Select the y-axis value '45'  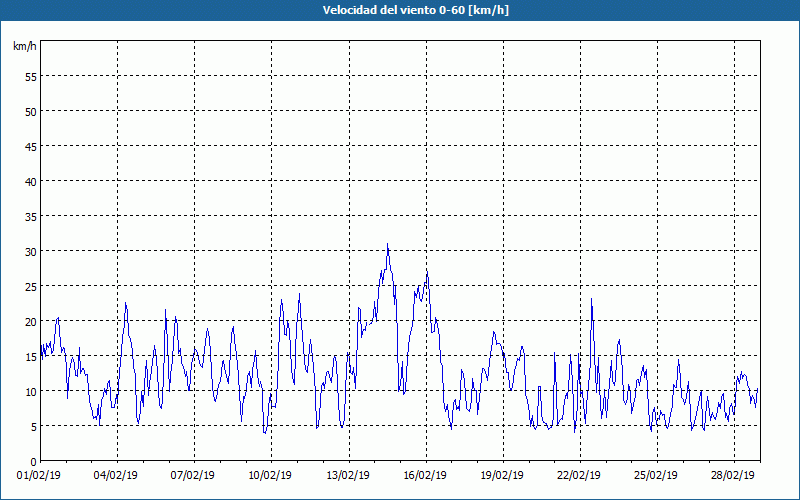coord(31,146)
